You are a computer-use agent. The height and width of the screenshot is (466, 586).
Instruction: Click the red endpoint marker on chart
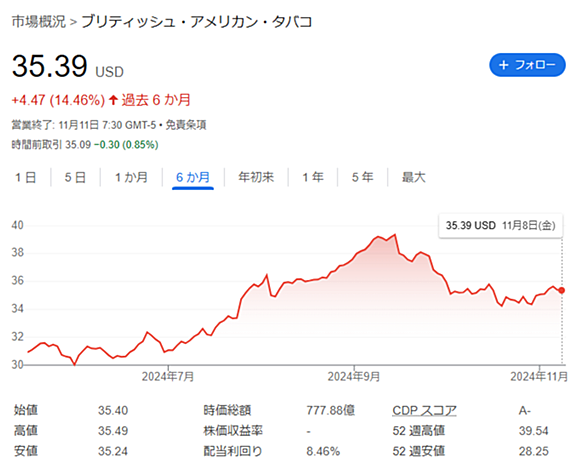[x=561, y=290]
